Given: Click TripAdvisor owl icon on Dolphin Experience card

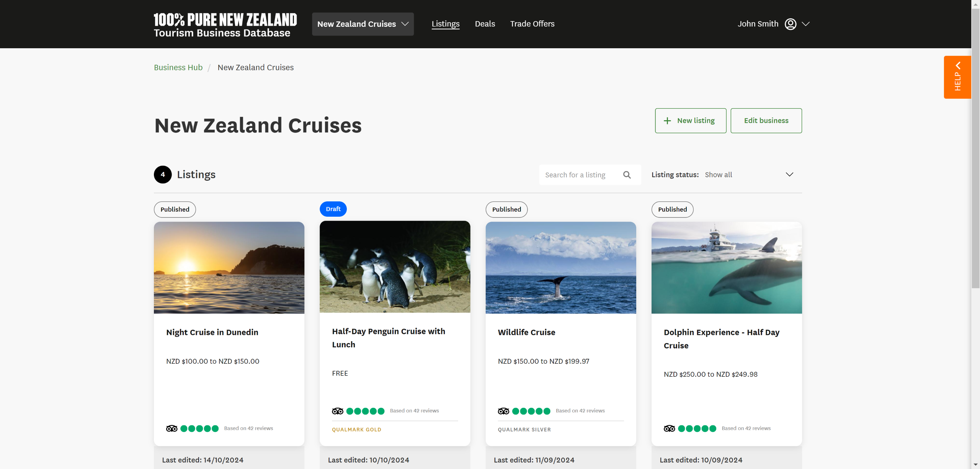Looking at the screenshot, I should [669, 428].
